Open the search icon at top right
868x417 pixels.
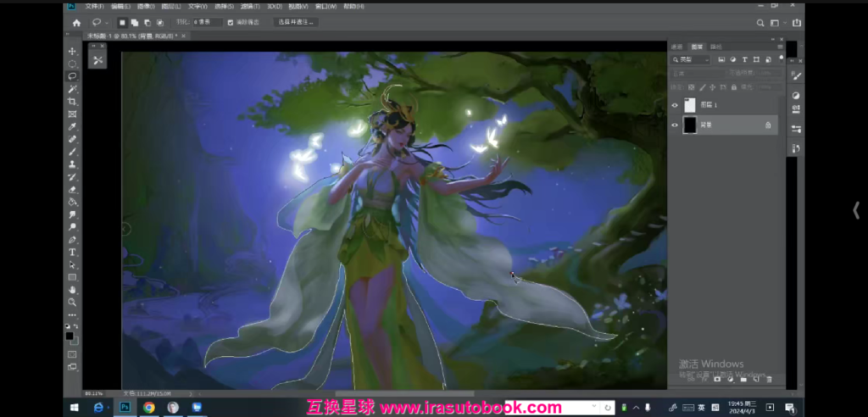coord(760,23)
